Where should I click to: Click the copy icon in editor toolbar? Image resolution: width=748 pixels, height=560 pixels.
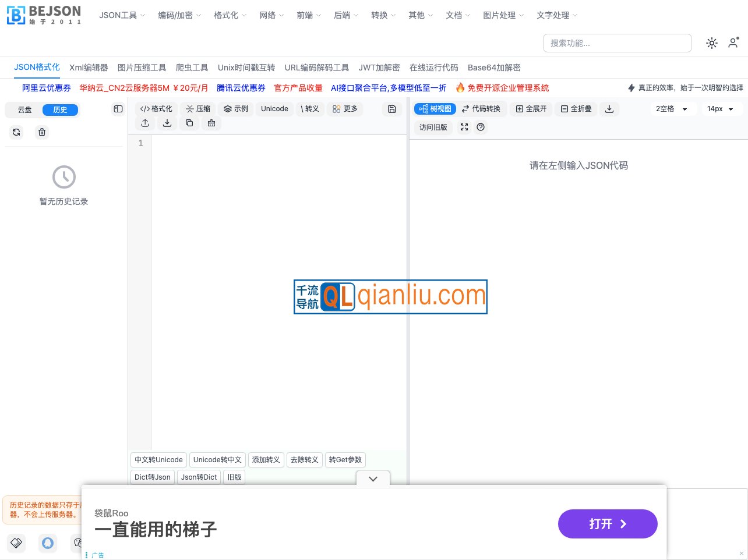click(189, 123)
